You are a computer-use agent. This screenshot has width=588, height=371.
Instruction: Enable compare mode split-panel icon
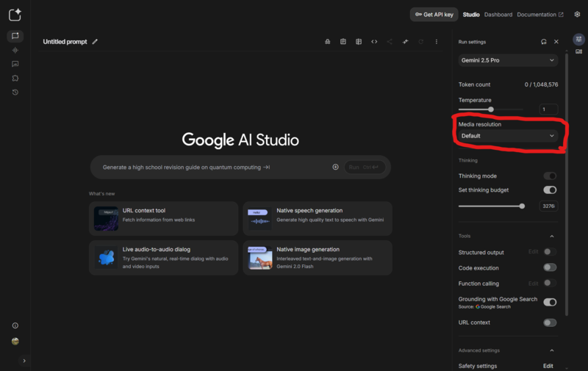(359, 42)
